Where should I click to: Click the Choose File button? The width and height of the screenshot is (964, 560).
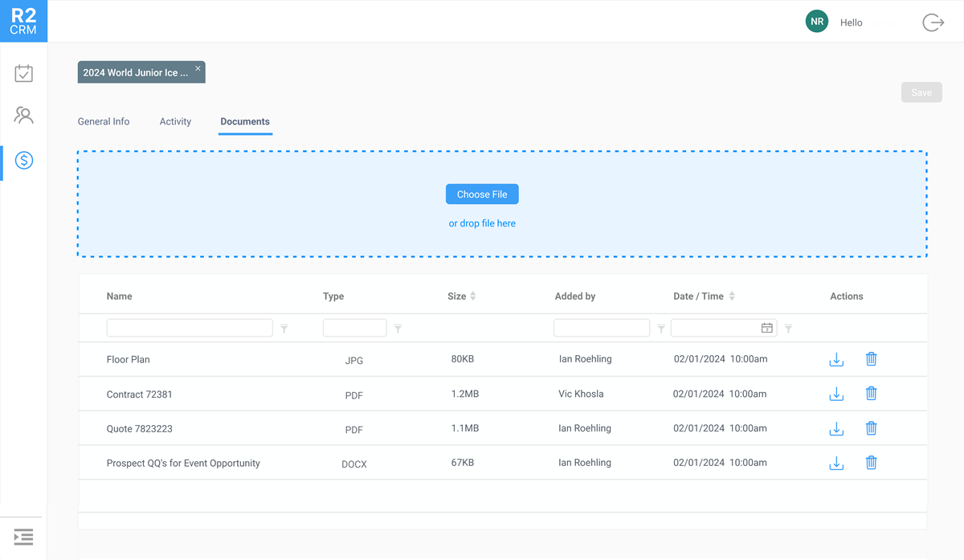[482, 194]
